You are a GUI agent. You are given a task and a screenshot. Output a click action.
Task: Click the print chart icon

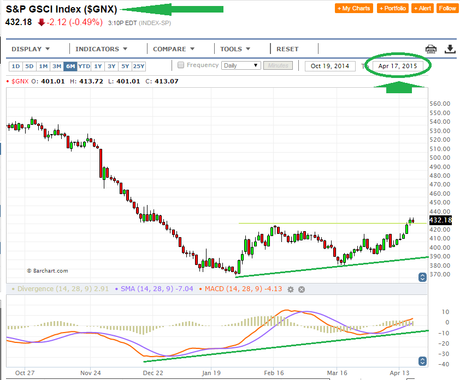431,49
